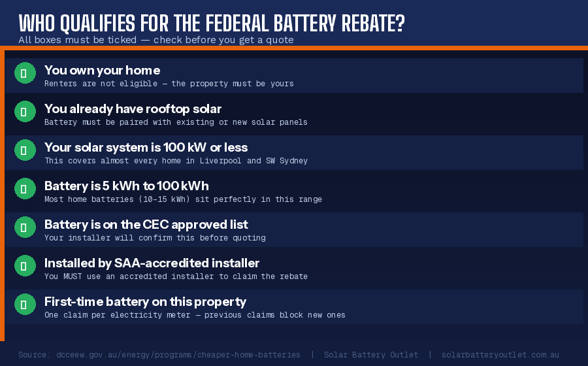Viewport: 588px width, 366px height.
Task: Click the "Installed by SAA-accredited installer" heading
Action: pyautogui.click(x=152, y=263)
